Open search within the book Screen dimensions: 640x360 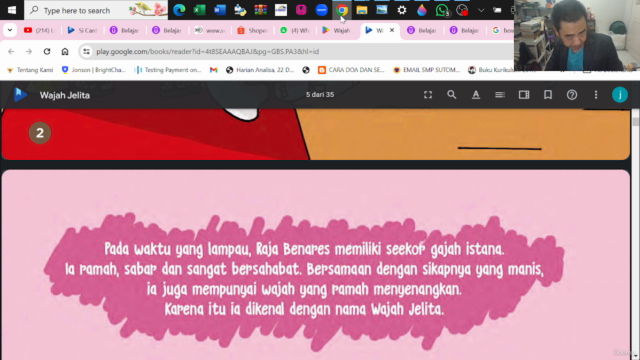(x=451, y=95)
